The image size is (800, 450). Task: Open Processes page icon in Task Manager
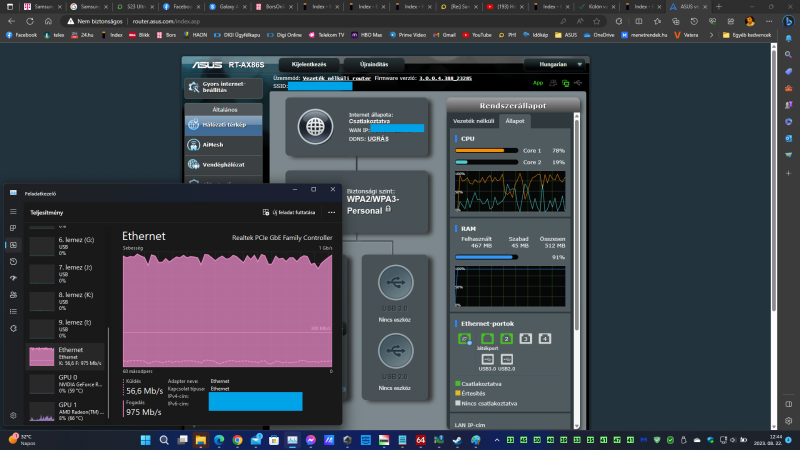13,228
